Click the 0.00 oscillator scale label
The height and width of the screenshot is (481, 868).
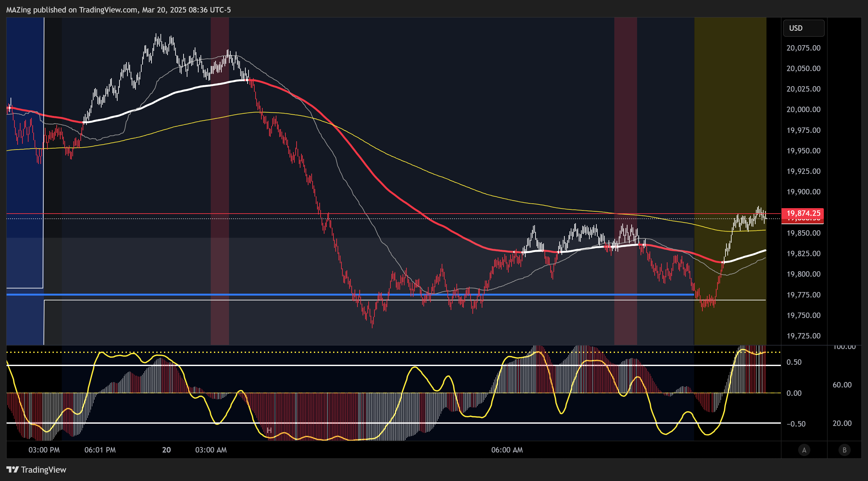[x=794, y=394]
